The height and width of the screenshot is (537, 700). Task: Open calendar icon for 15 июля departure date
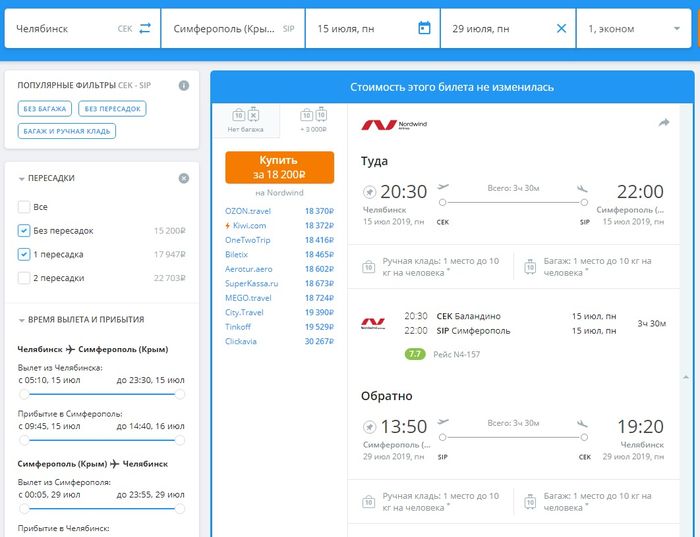424,28
